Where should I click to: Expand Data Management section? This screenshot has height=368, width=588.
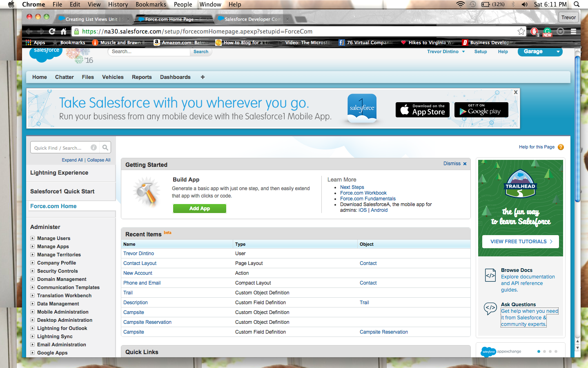pyautogui.click(x=33, y=304)
